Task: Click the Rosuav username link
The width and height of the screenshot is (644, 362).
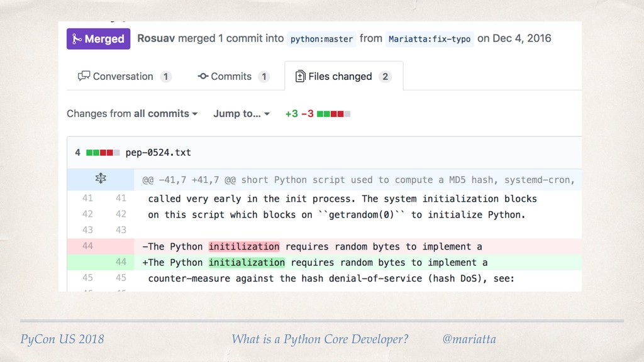Action: [156, 38]
